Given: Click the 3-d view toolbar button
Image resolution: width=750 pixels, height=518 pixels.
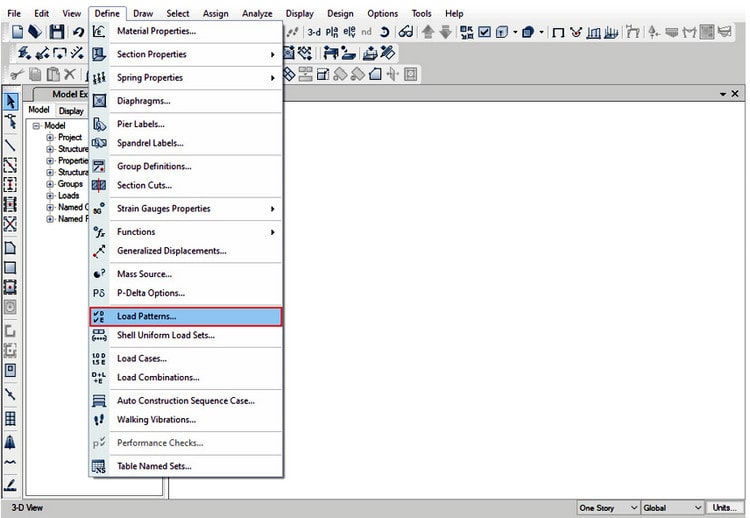Looking at the screenshot, I should click(x=314, y=32).
